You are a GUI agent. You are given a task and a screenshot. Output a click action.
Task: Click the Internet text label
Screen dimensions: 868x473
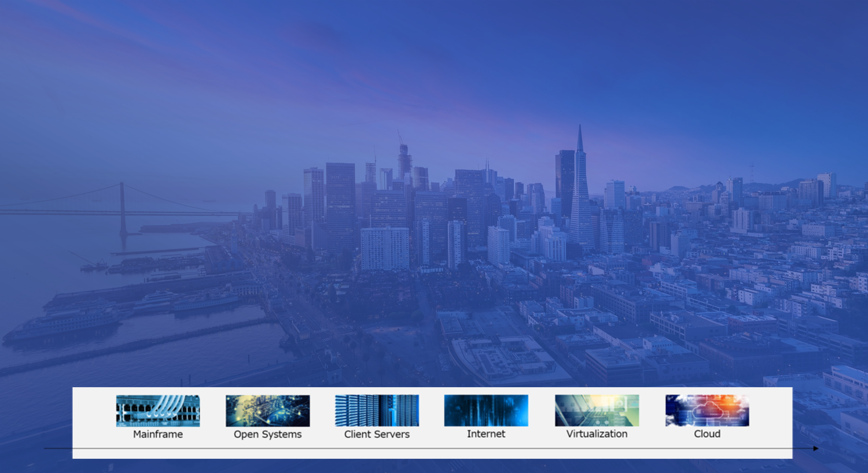(486, 434)
